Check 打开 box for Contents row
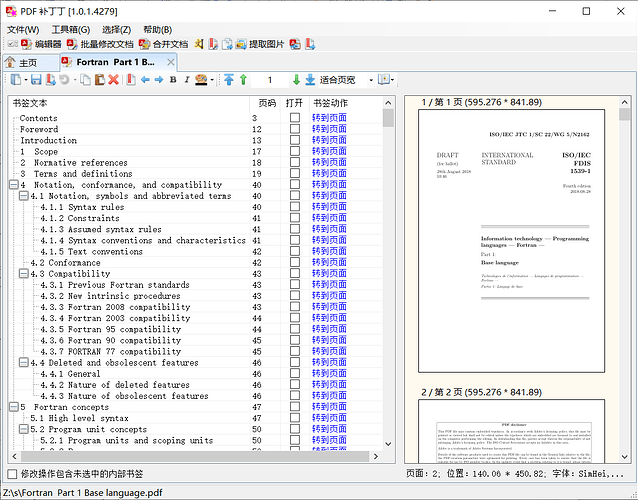The image size is (638, 500). click(295, 118)
